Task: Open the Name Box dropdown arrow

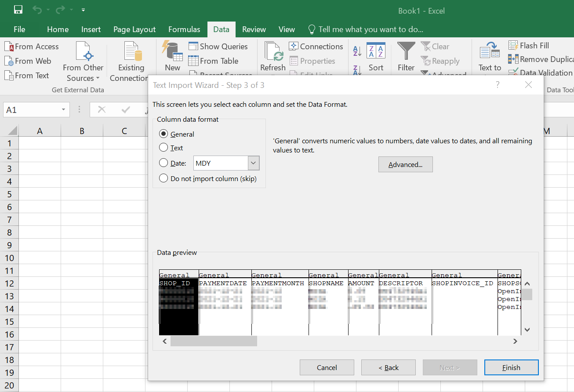Action: click(64, 110)
